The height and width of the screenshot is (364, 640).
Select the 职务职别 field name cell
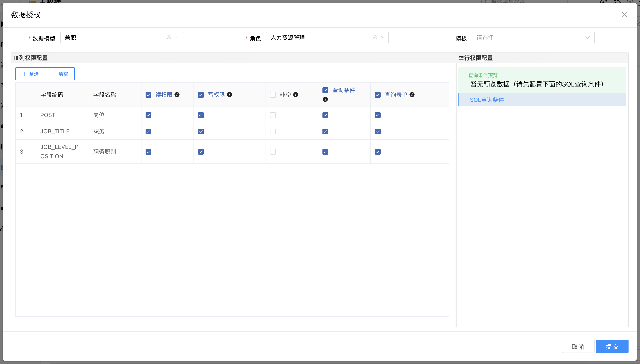click(x=115, y=152)
